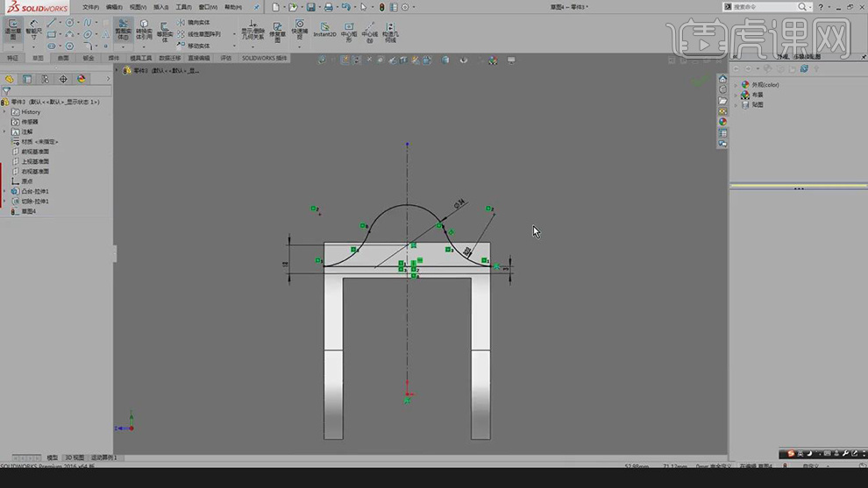Expand the 布景 node

click(x=736, y=95)
